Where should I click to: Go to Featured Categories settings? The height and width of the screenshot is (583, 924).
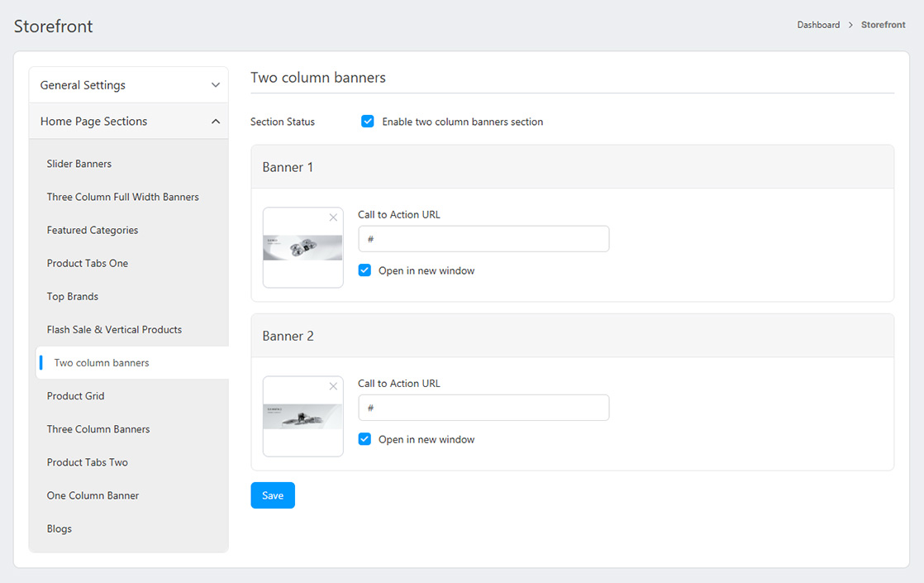[93, 230]
